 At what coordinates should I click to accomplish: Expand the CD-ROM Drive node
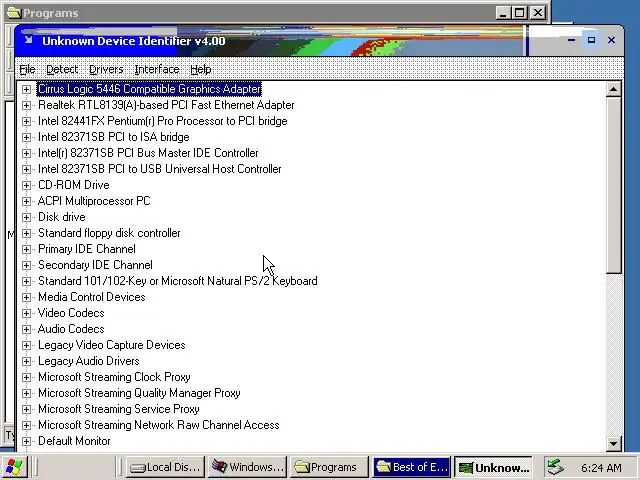27,185
